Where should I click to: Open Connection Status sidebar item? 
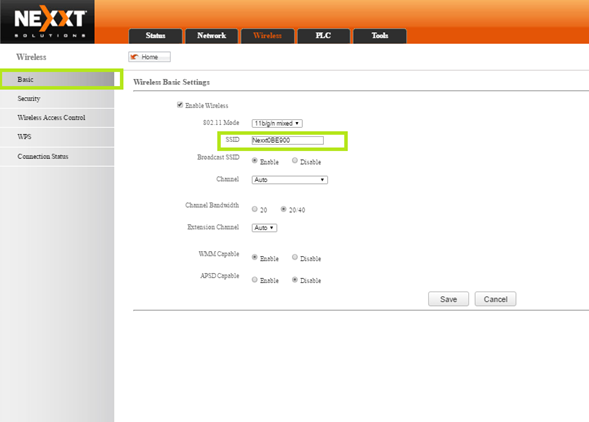[x=57, y=157]
